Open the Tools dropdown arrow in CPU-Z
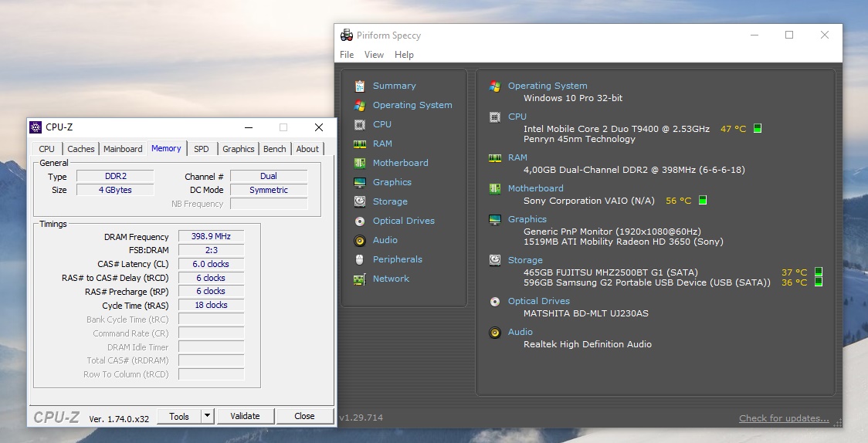 click(x=207, y=416)
